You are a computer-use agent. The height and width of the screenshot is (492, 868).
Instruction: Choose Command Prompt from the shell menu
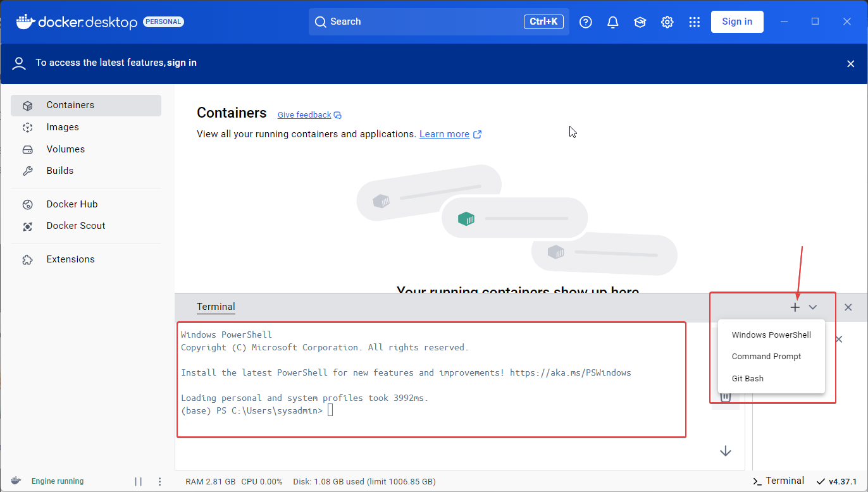click(771, 357)
